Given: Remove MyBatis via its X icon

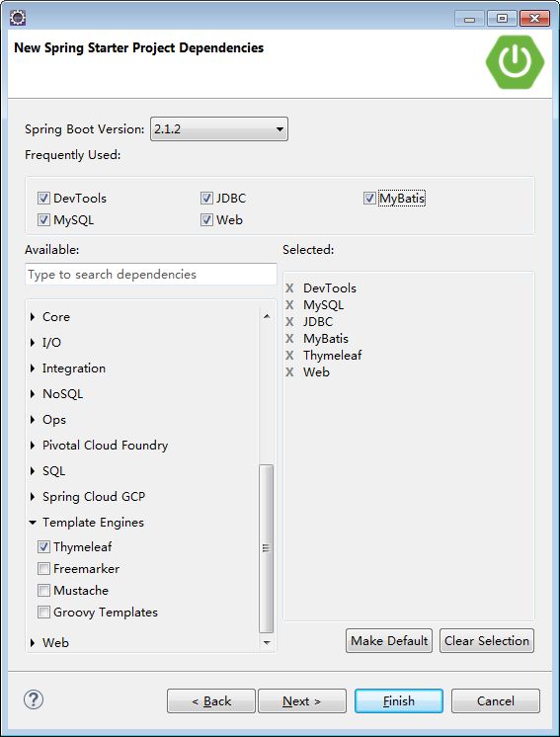Looking at the screenshot, I should tap(289, 339).
